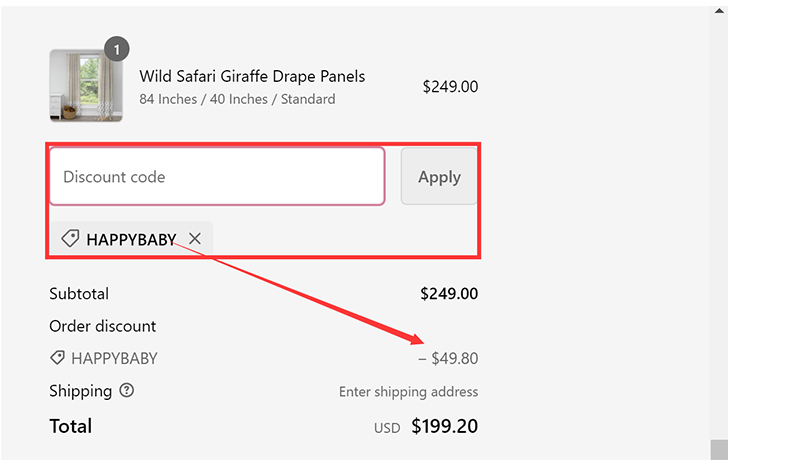Image resolution: width=800 pixels, height=460 pixels.
Task: Click the $249.00 product line price
Action: (450, 87)
